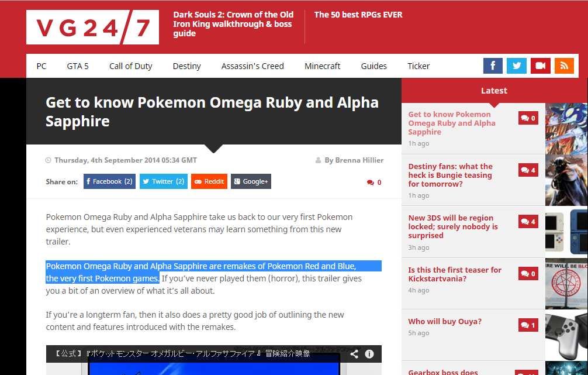Image resolution: width=588 pixels, height=375 pixels.
Task: Open the GTA 5 navigation item
Action: pyautogui.click(x=78, y=66)
